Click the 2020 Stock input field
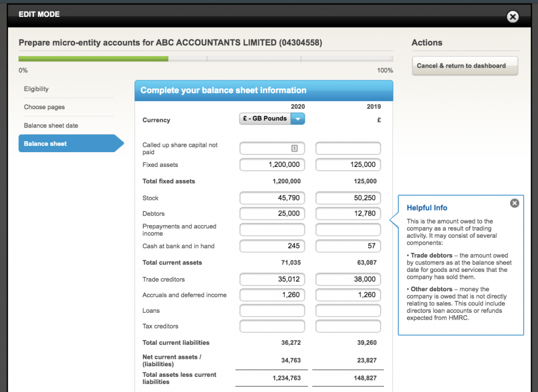The height and width of the screenshot is (392, 538). (272, 198)
